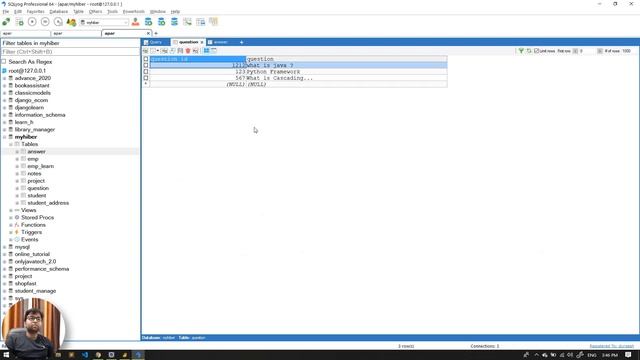Click the question column header

pyautogui.click(x=347, y=59)
